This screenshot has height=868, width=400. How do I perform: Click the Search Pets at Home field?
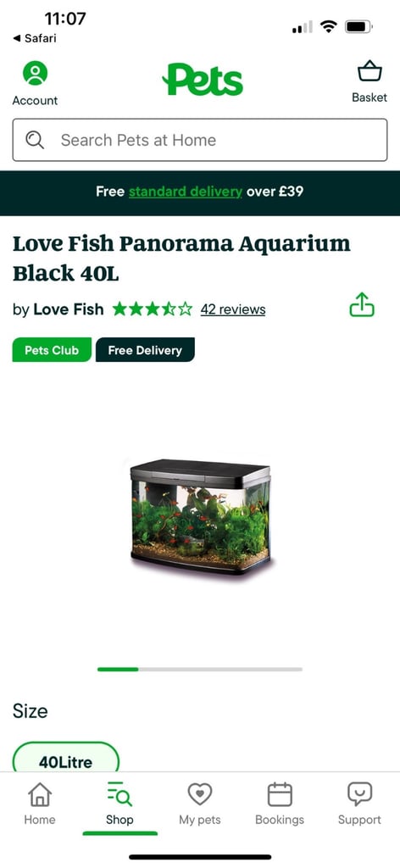click(200, 140)
